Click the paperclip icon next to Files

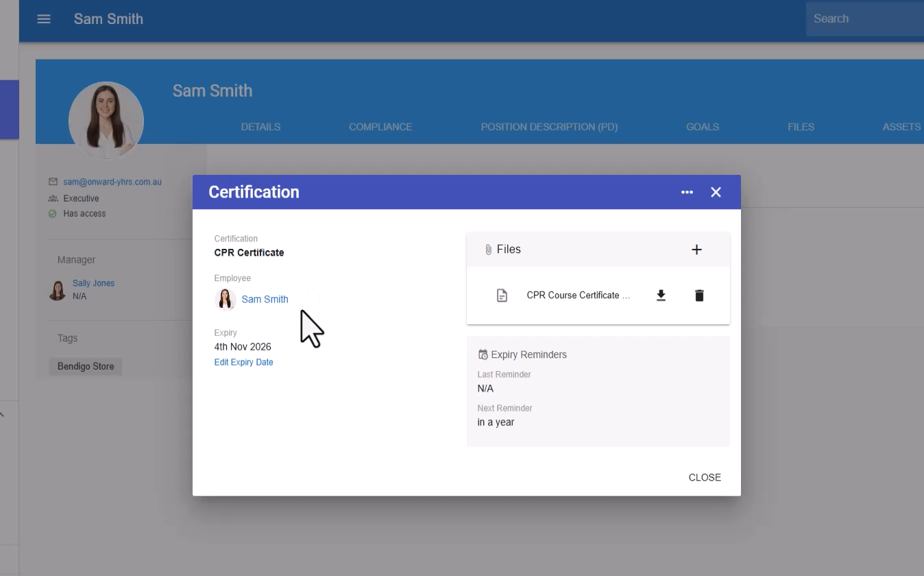click(x=488, y=250)
